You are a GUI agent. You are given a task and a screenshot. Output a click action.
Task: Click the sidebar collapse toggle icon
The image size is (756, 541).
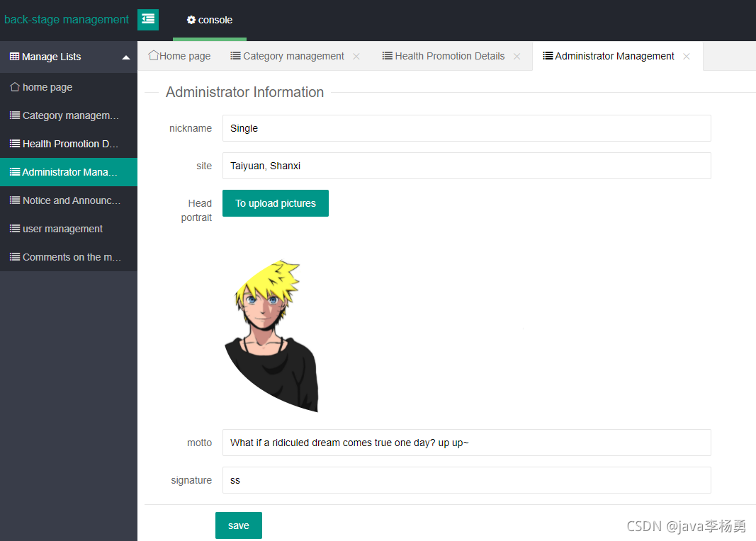point(148,20)
